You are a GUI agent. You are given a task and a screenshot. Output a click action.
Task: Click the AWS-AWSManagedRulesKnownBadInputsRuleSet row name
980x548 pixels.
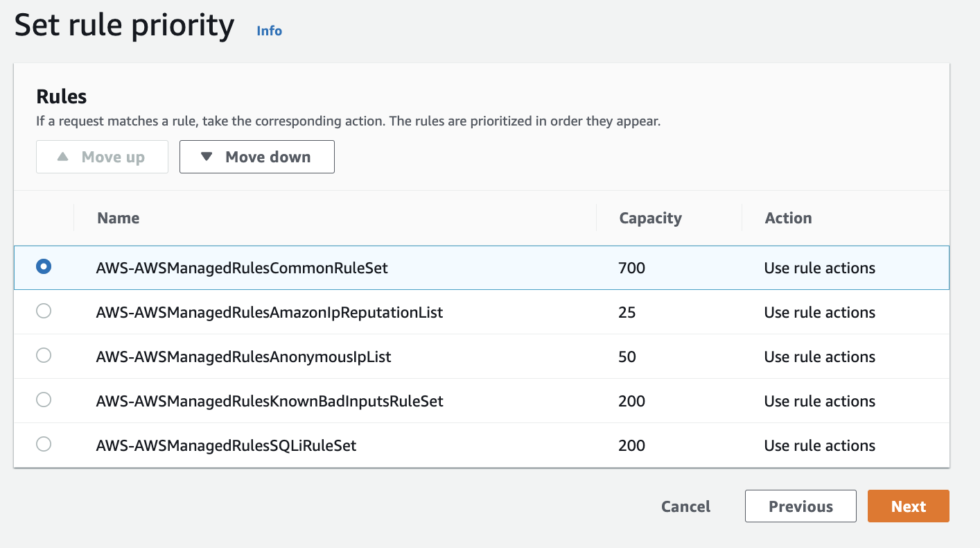(270, 401)
